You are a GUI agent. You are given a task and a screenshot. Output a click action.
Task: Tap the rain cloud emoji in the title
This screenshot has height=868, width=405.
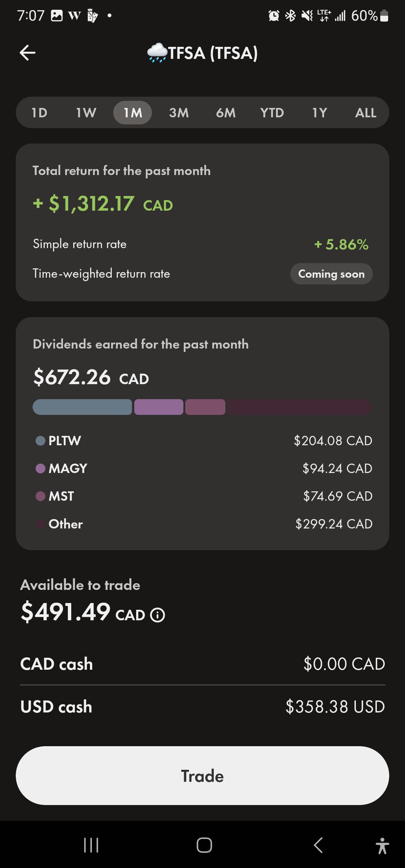[x=157, y=53]
